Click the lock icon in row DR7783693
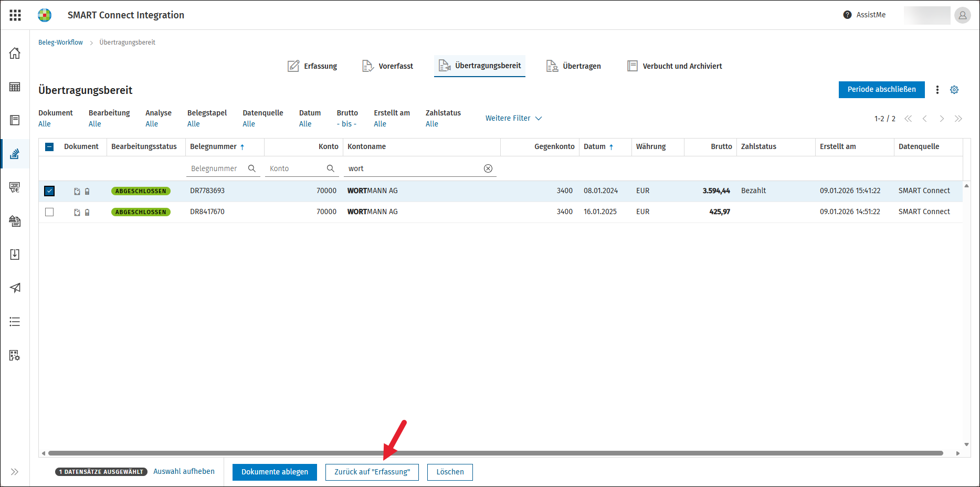Viewport: 980px width, 487px height. [x=87, y=191]
